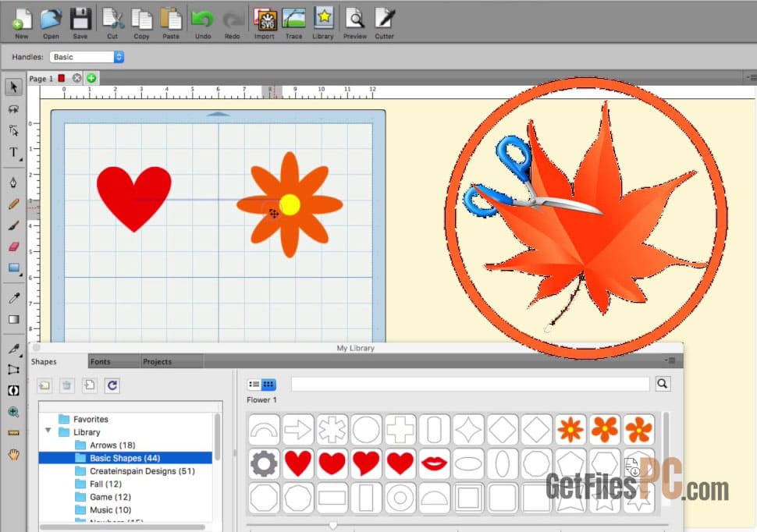Open the canvas panel options menu
This screenshot has width=757, height=532.
click(x=751, y=77)
